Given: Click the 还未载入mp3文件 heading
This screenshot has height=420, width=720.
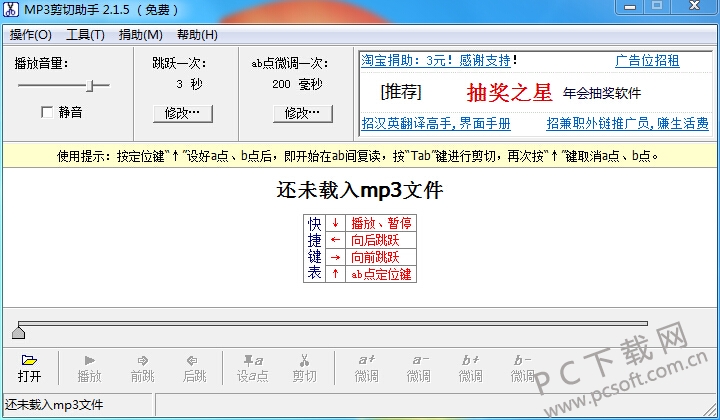Looking at the screenshot, I should click(x=360, y=190).
